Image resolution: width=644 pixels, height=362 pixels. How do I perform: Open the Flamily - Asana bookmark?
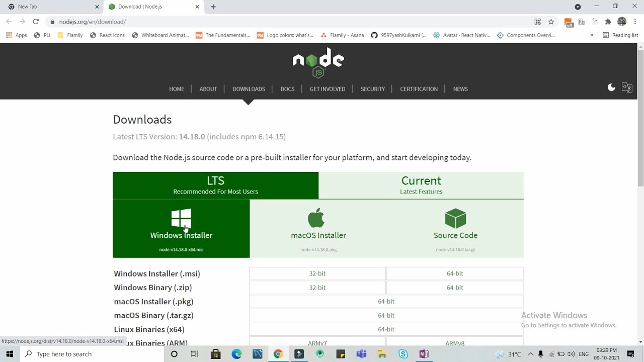point(342,35)
